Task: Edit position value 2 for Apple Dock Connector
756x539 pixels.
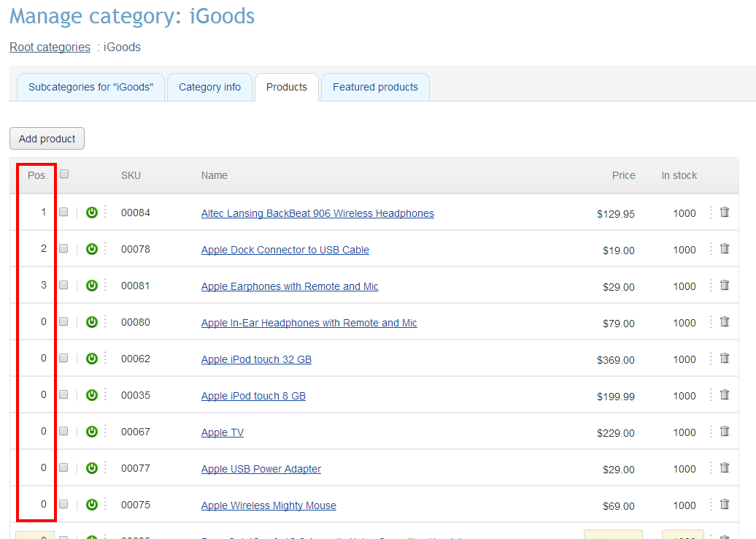Action: click(43, 248)
